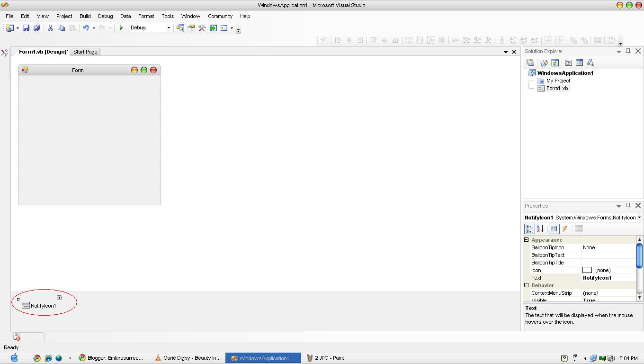The width and height of the screenshot is (644, 364).
Task: Collapse the Behavior property category
Action: click(527, 285)
